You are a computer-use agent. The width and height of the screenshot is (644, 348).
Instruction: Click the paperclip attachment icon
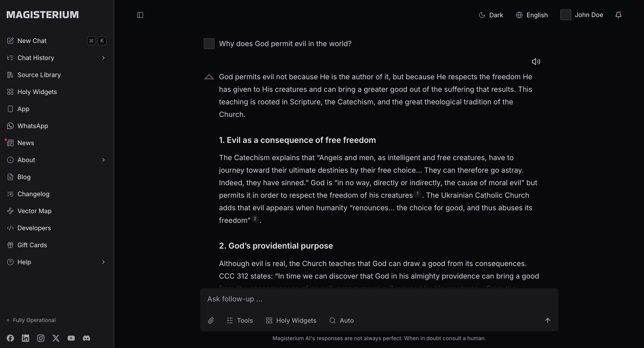click(x=211, y=320)
